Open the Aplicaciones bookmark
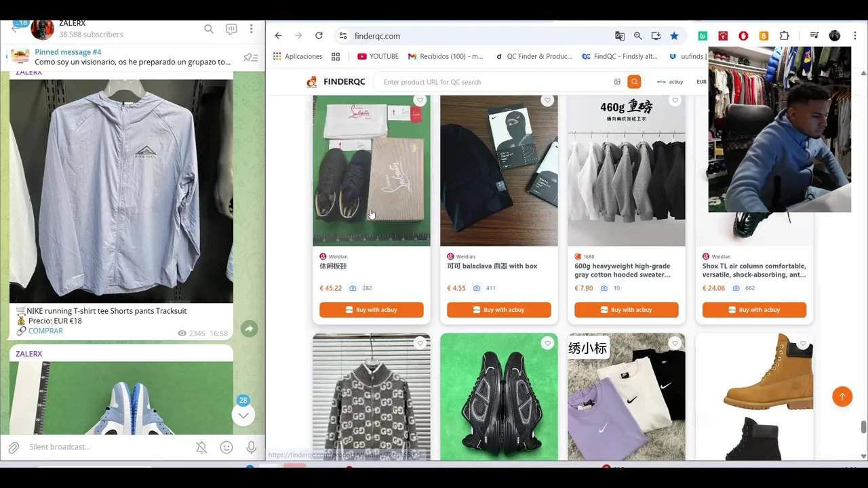 click(298, 56)
